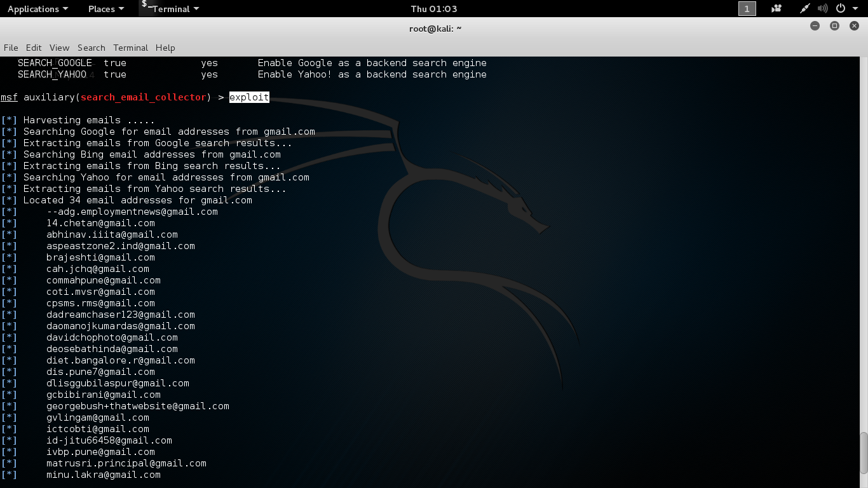Image resolution: width=868 pixels, height=488 pixels.
Task: Click 'Enable Google as a backend search engine'
Action: (x=372, y=63)
